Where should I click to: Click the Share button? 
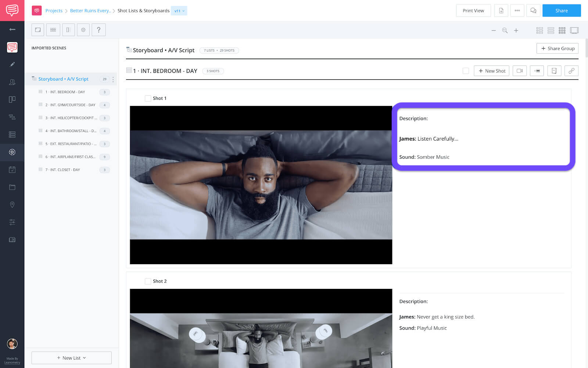(x=562, y=11)
